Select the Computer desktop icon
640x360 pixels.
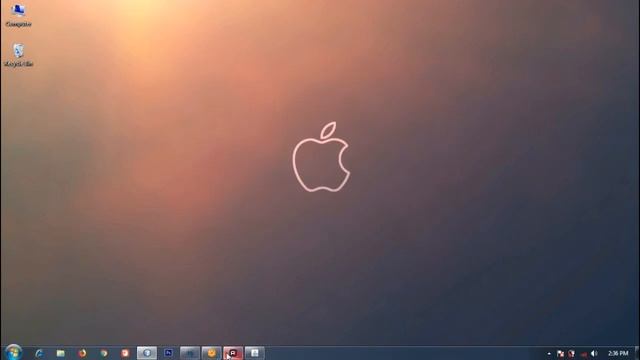pyautogui.click(x=18, y=15)
